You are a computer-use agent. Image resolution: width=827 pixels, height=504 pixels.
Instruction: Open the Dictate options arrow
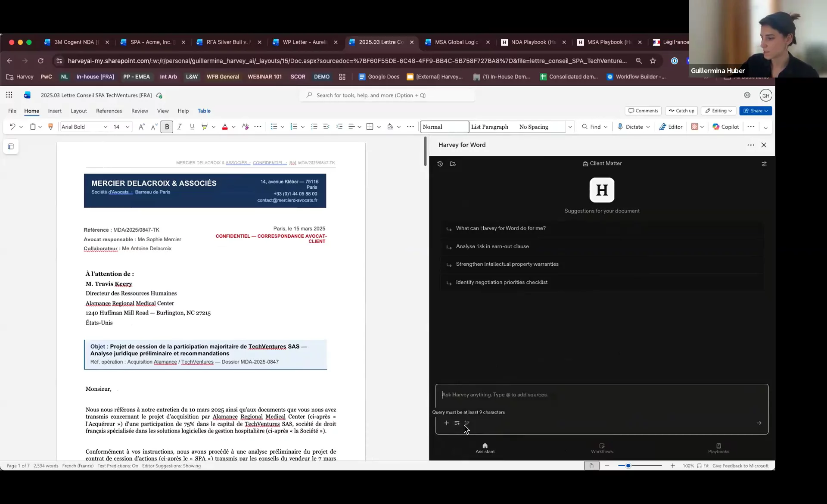coord(648,127)
